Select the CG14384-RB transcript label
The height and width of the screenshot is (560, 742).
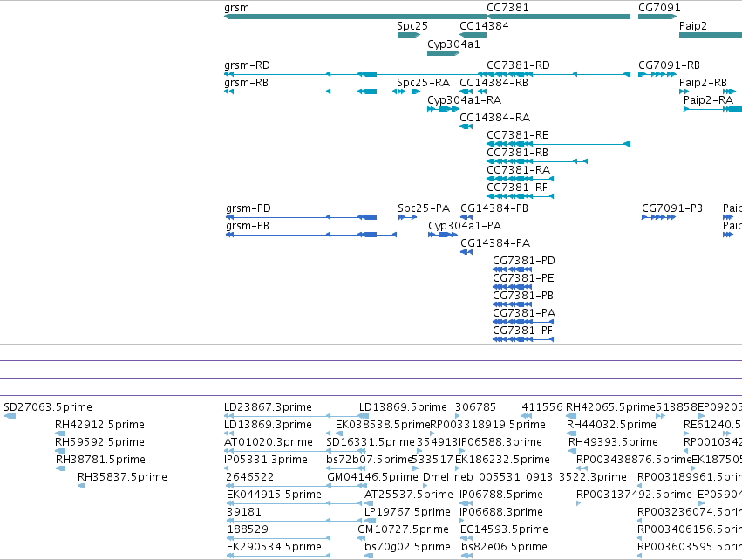[x=494, y=83]
